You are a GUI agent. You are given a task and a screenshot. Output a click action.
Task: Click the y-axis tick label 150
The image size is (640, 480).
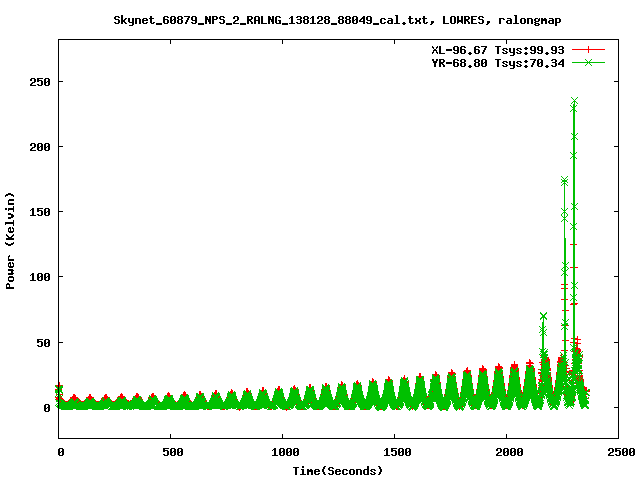click(x=40, y=212)
